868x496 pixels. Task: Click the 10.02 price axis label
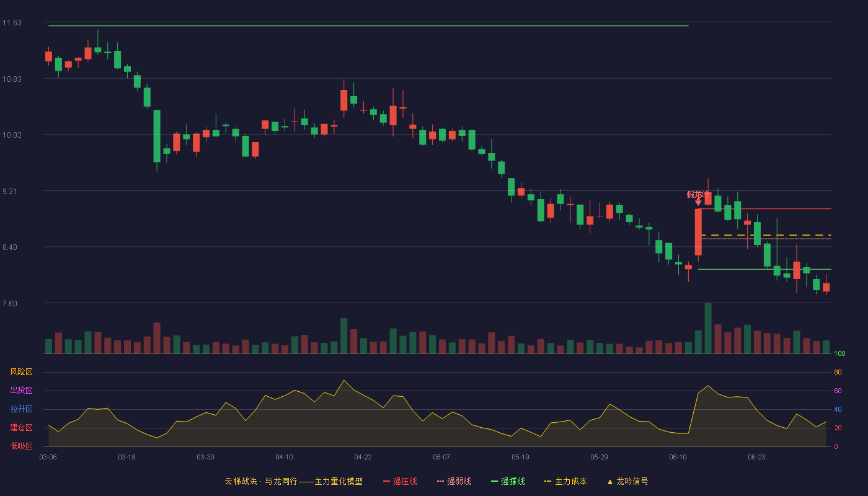click(12, 135)
